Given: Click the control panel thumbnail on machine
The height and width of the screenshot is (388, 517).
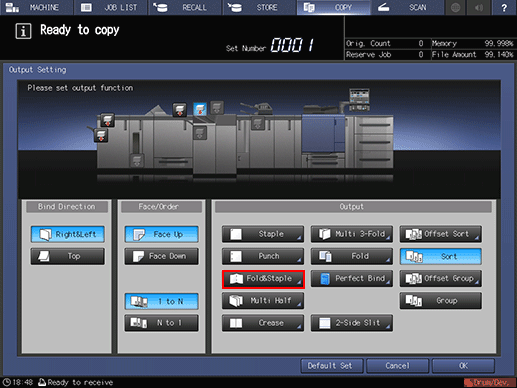Looking at the screenshot, I should (359, 99).
